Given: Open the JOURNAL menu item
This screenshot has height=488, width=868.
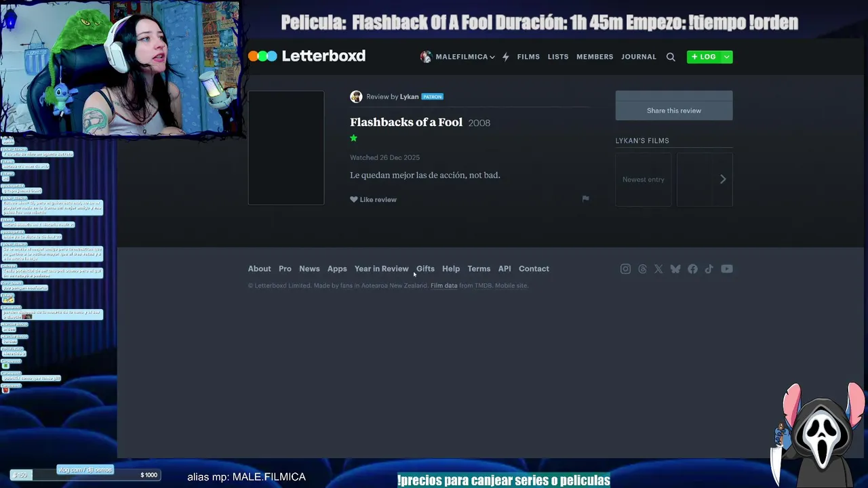Looking at the screenshot, I should pyautogui.click(x=639, y=57).
